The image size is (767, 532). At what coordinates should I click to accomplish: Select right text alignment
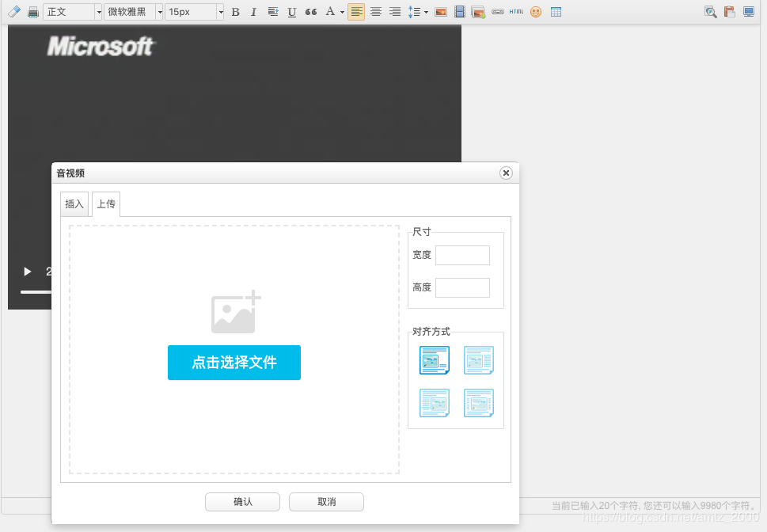point(395,12)
